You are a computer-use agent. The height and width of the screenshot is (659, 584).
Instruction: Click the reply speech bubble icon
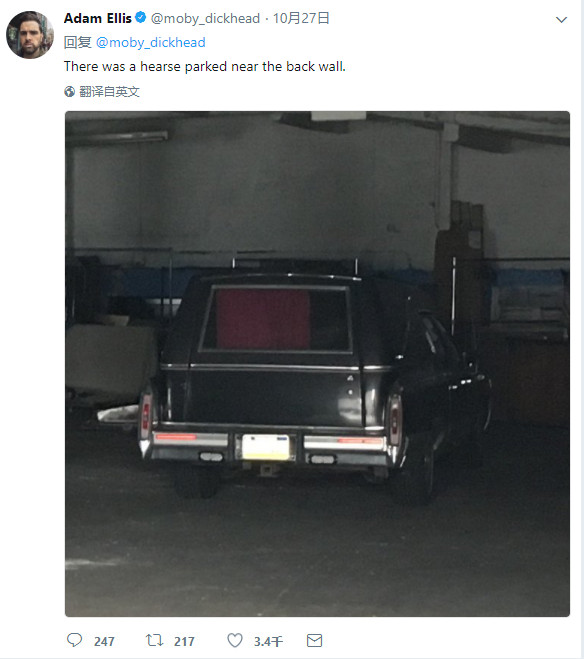pos(74,640)
